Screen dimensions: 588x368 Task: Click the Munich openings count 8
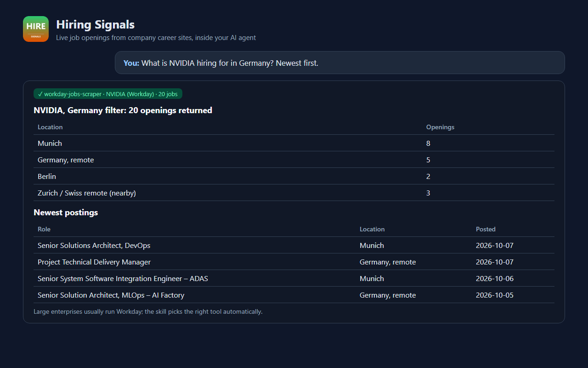point(428,144)
